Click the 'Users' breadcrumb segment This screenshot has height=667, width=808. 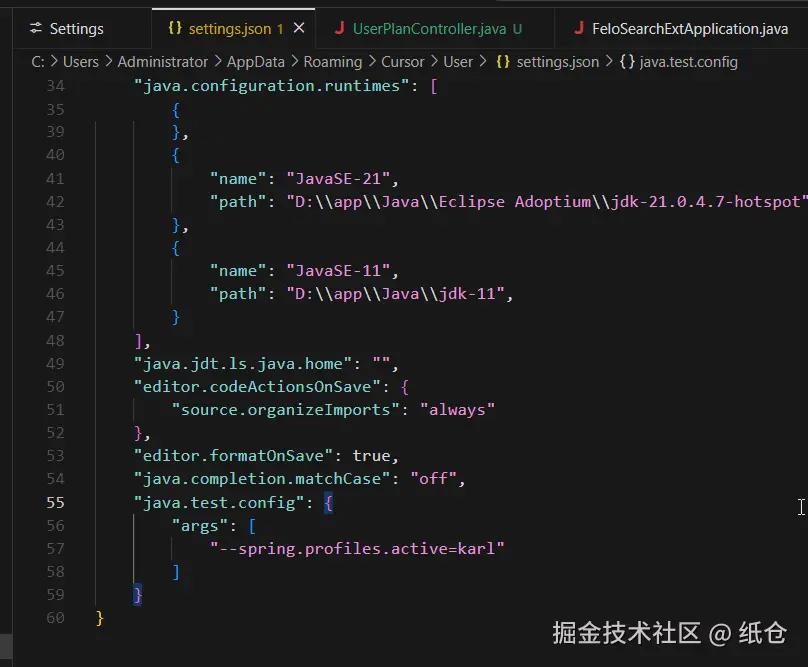point(81,62)
